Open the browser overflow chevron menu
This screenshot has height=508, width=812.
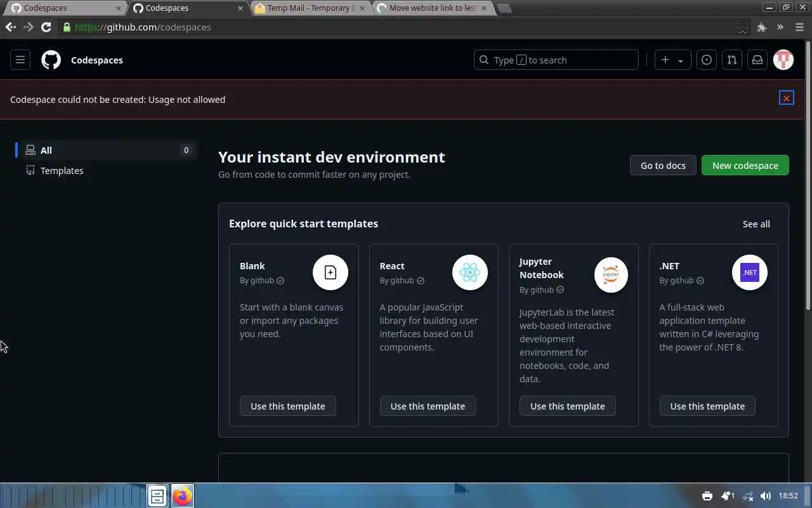click(x=780, y=27)
